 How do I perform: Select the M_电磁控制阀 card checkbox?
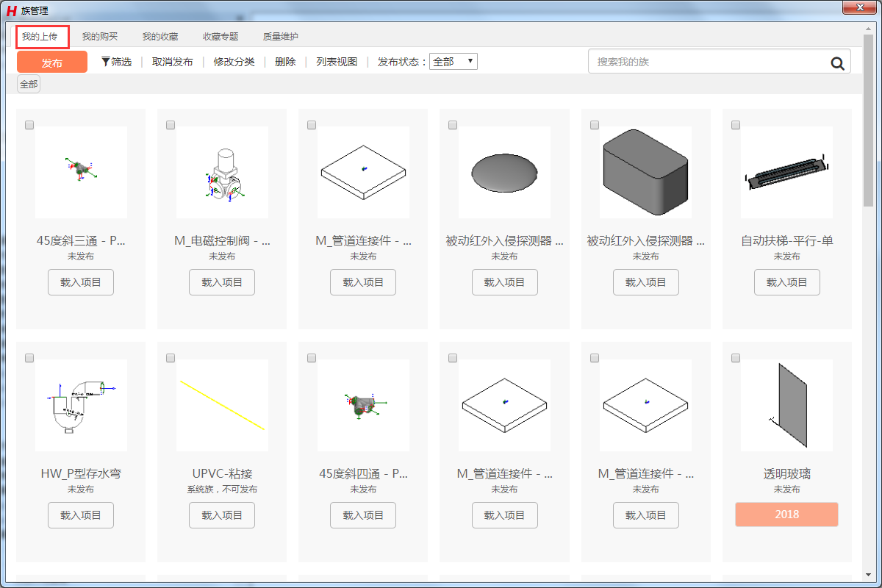tap(171, 125)
